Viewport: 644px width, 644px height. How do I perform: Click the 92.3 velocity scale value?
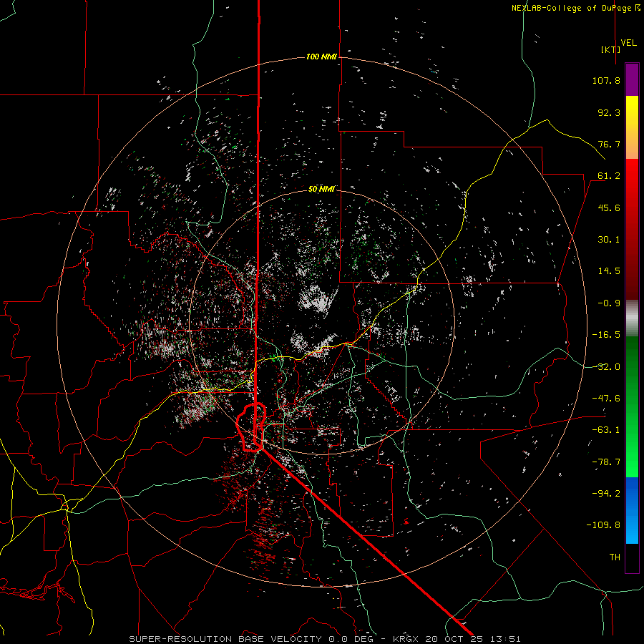click(x=609, y=112)
